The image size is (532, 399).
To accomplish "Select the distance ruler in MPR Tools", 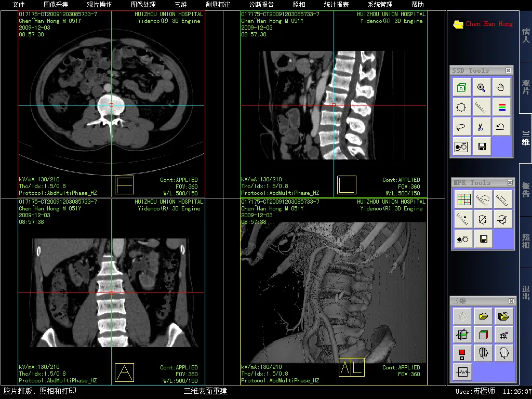I will (502, 200).
